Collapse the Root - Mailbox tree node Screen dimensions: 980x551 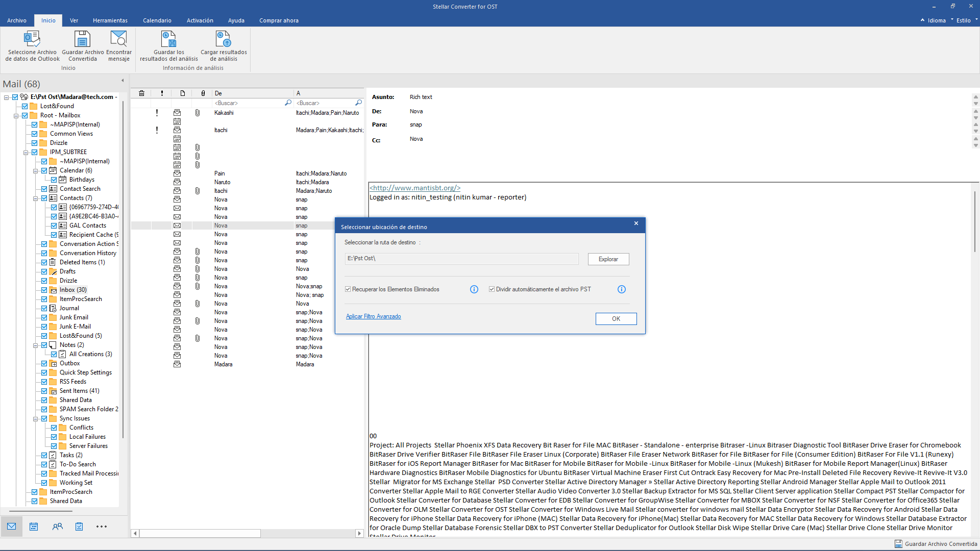coord(16,116)
